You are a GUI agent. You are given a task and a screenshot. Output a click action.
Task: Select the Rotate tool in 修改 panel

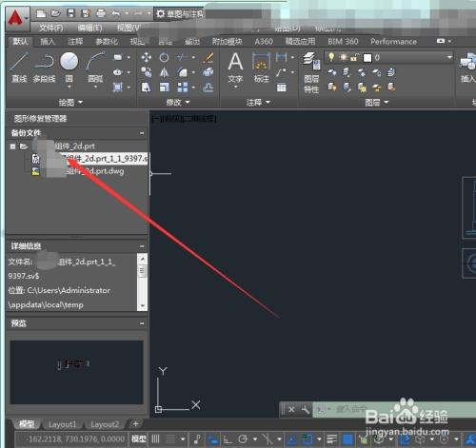[164, 57]
